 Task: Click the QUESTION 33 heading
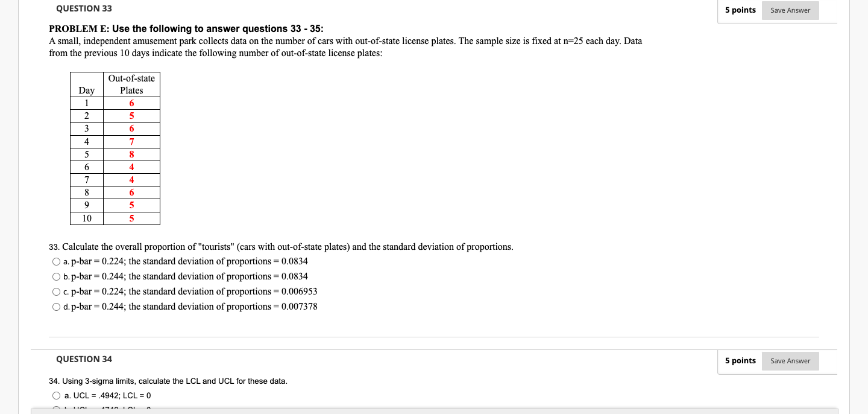click(83, 8)
